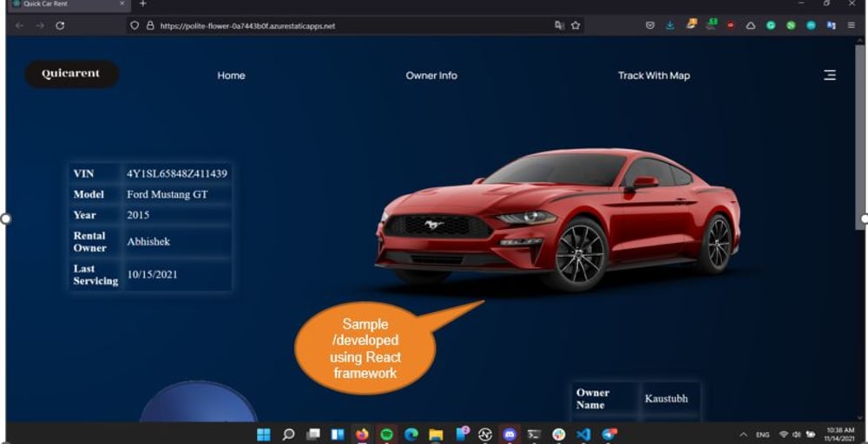Open Spotify from the taskbar
Viewport: 868px width, 444px height.
(387, 434)
